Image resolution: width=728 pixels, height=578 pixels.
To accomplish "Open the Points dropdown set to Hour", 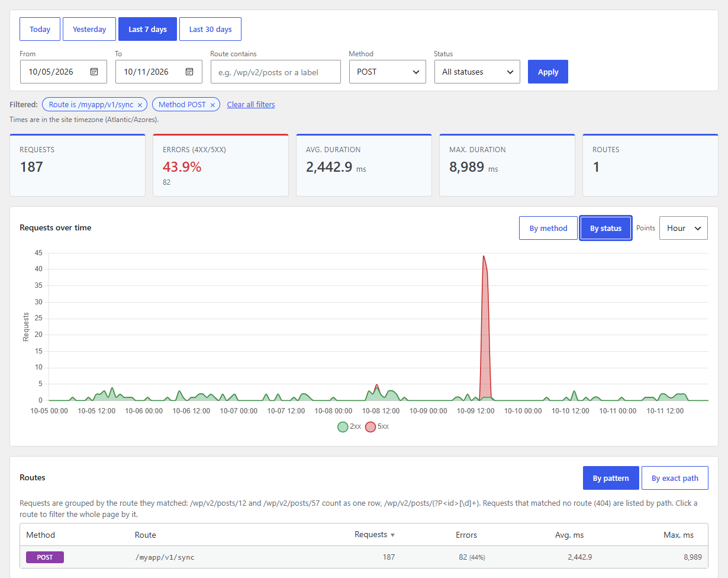I will click(x=683, y=228).
